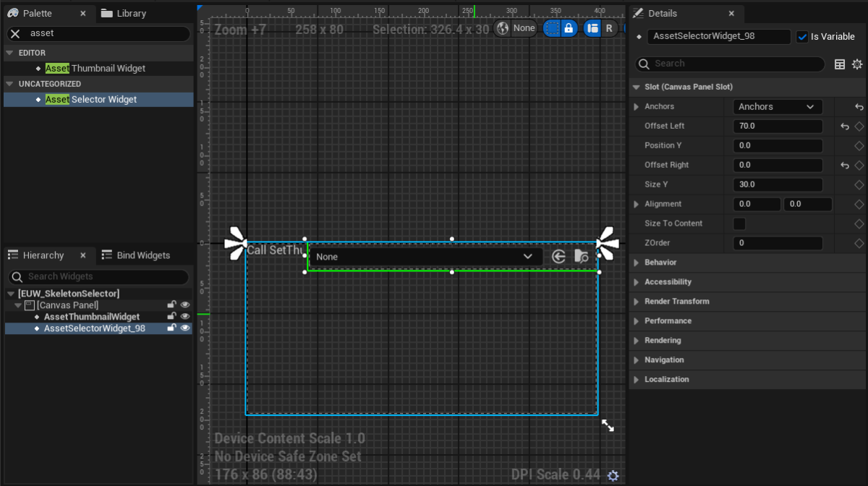The image size is (868, 486).
Task: Open the Details panel settings gear
Action: pyautogui.click(x=857, y=64)
